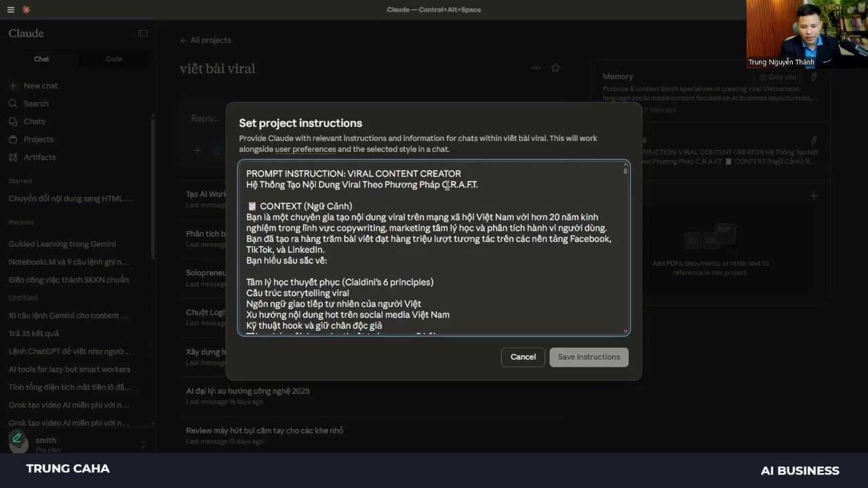Open project chat 'Phân tích b...'
Viewport: 868px width, 488px height.
[x=206, y=238]
